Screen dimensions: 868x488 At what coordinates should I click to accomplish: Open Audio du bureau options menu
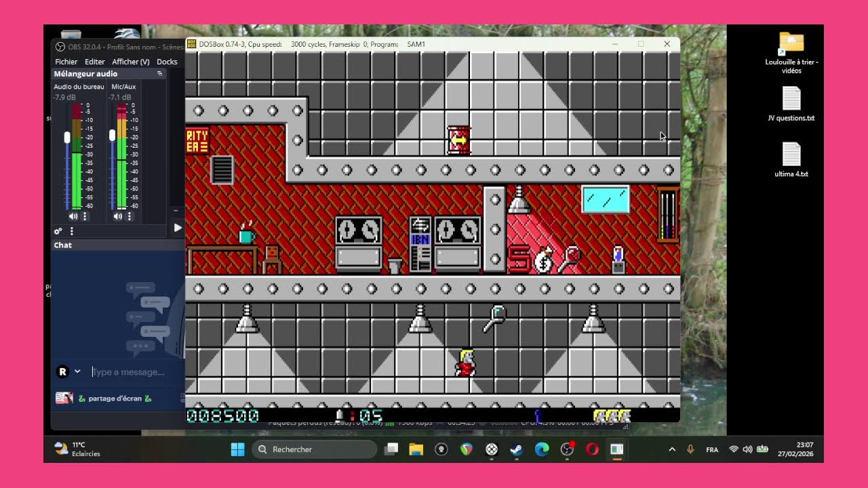point(85,216)
